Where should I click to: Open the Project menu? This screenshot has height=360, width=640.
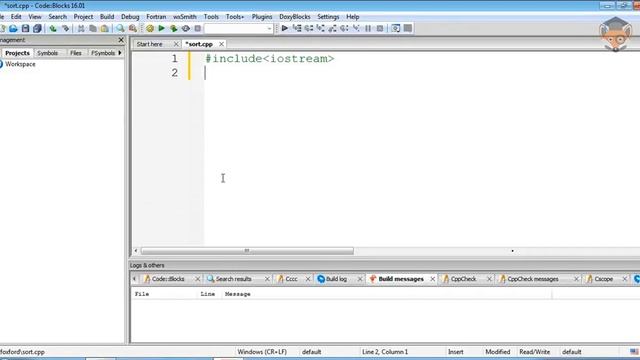point(83,17)
